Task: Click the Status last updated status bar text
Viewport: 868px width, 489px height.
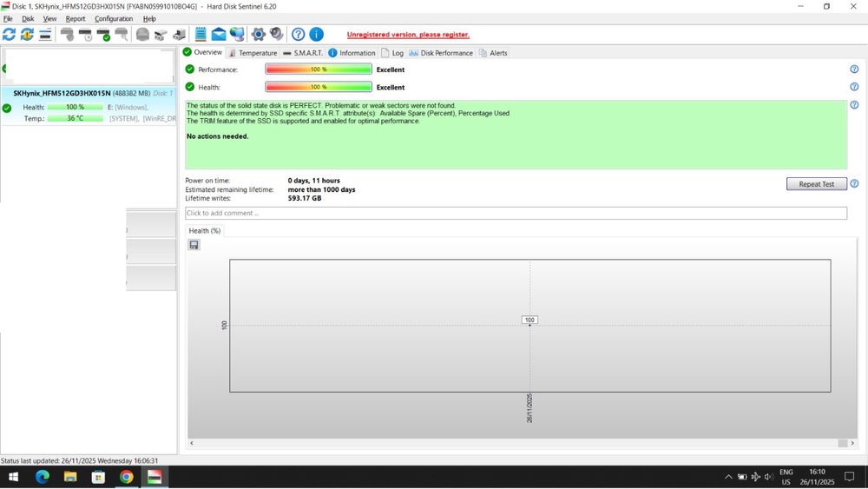Action: pos(79,460)
